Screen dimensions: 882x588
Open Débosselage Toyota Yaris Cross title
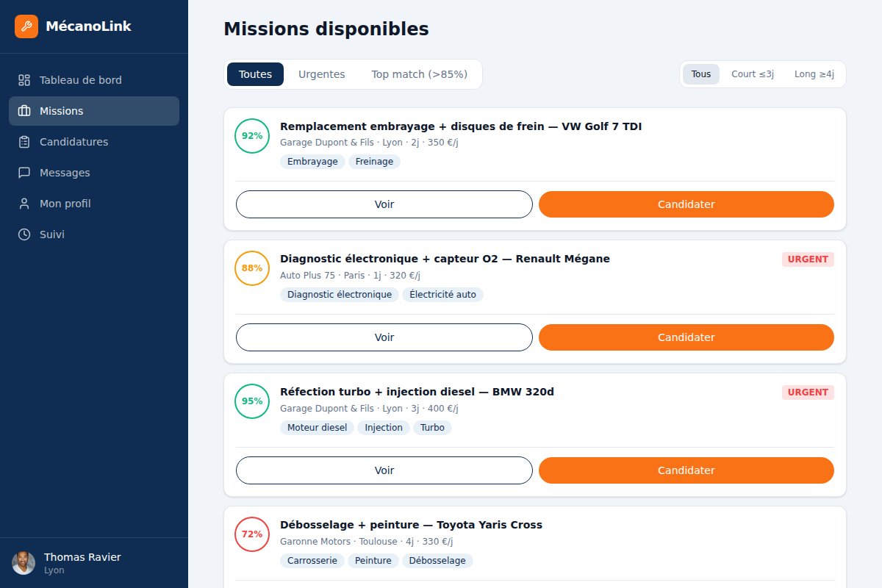click(x=411, y=525)
